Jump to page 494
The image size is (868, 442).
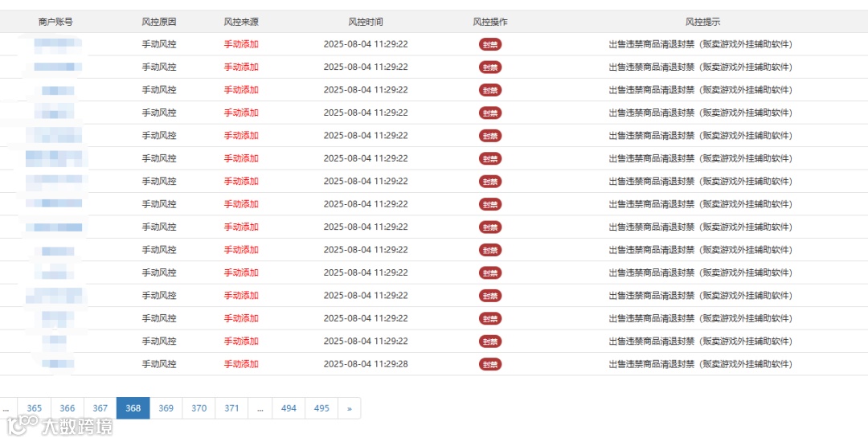(289, 408)
